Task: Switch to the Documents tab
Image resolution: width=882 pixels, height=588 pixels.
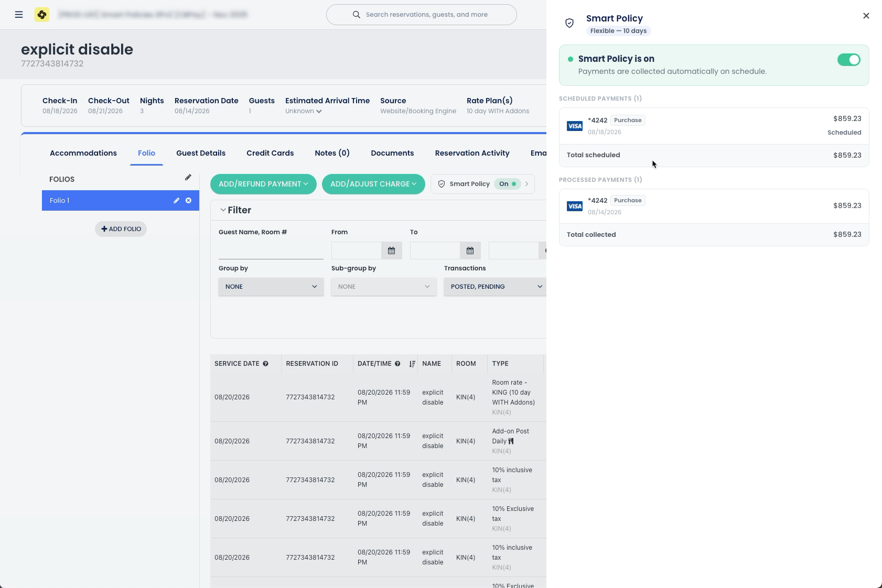Action: pos(392,153)
